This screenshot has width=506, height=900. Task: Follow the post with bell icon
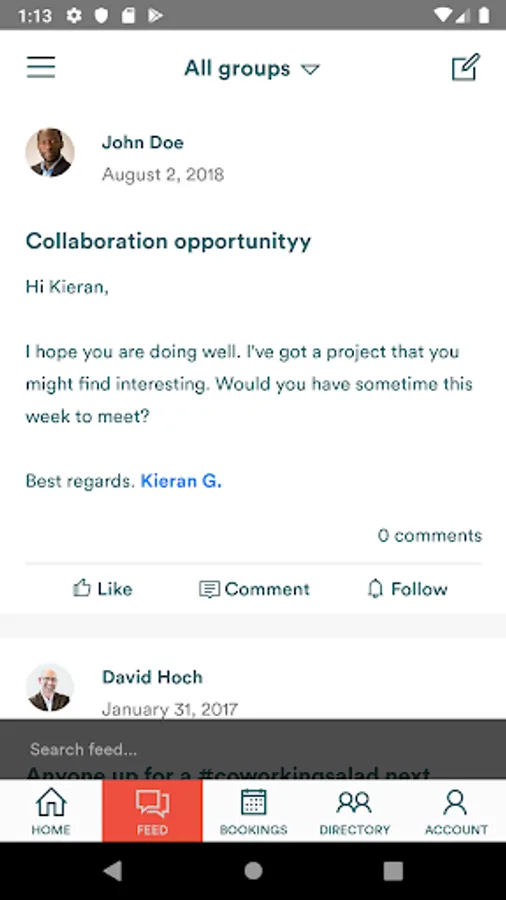point(407,589)
